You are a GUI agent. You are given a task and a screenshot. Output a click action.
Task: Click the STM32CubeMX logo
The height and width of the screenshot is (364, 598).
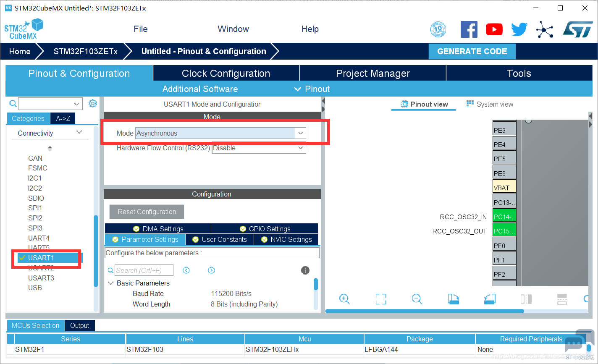pyautogui.click(x=24, y=29)
